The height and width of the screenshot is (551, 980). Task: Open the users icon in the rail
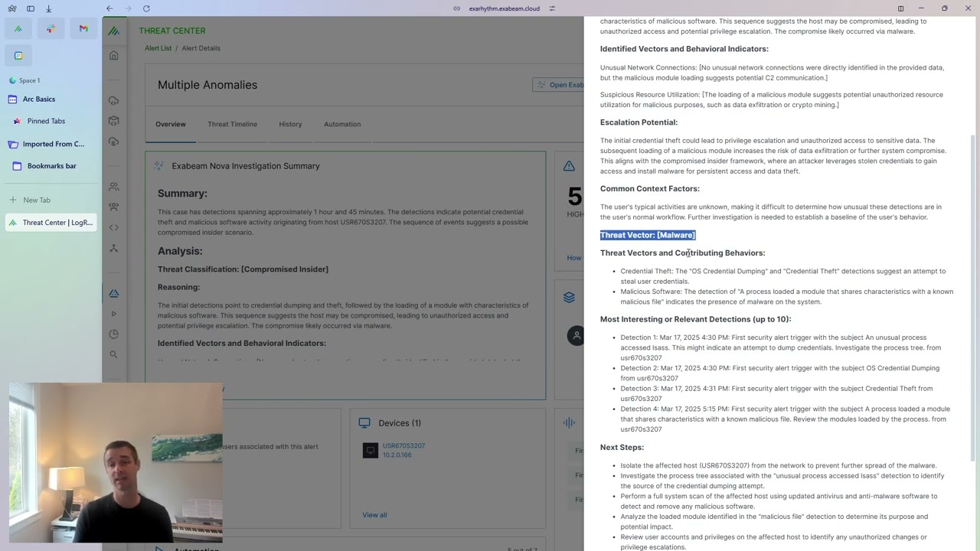pos(113,187)
